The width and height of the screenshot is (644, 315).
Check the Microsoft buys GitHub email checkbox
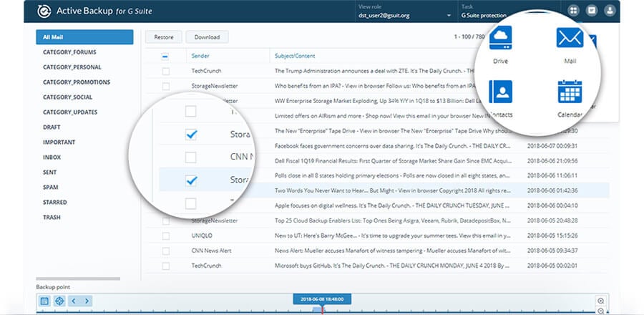(165, 266)
